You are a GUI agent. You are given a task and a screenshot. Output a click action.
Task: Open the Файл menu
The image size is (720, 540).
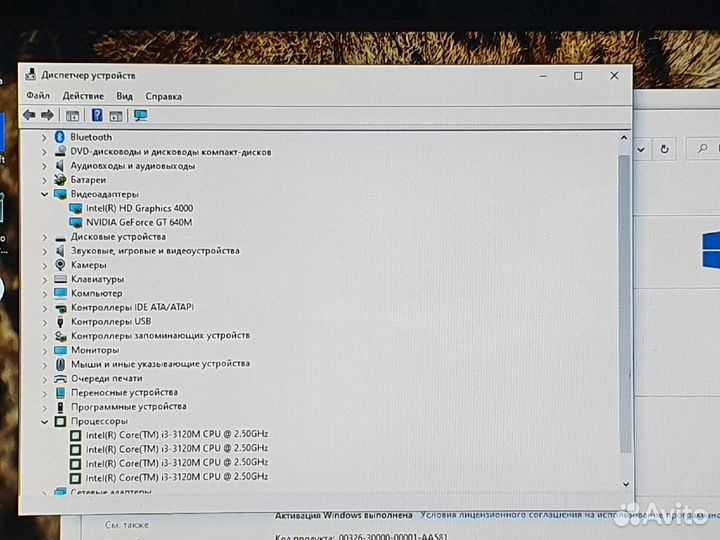[38, 96]
